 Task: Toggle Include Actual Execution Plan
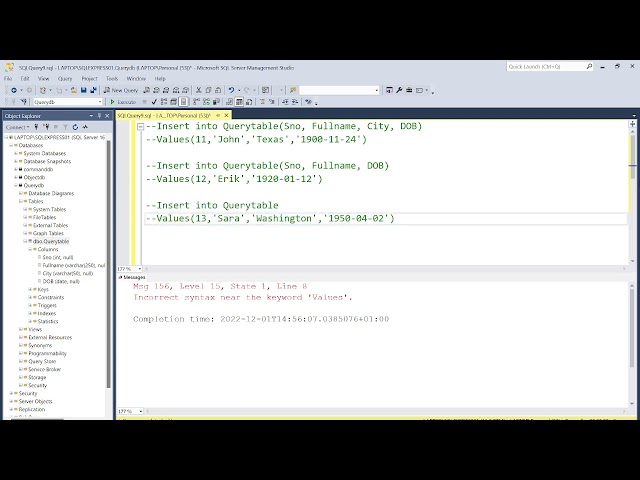tap(197, 102)
